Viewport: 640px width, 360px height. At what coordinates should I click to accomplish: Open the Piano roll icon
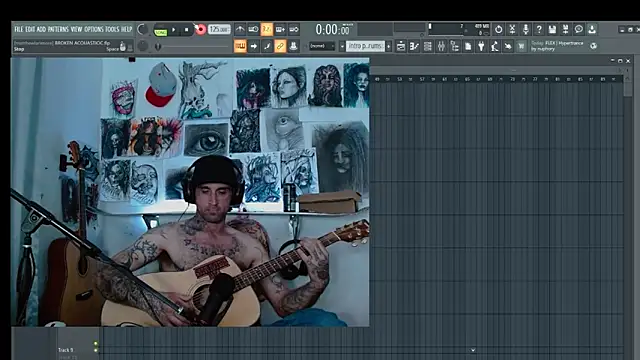tap(414, 47)
